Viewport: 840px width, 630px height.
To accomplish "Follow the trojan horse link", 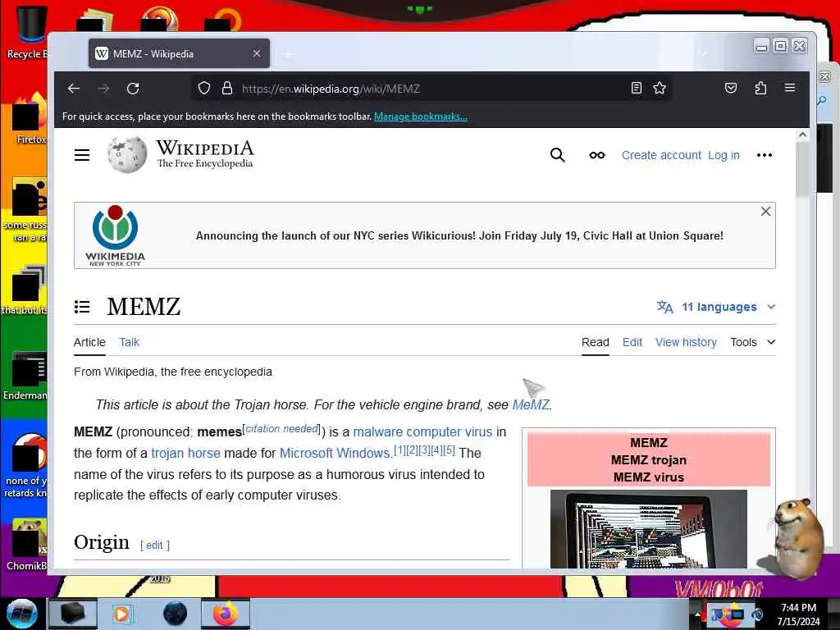I will click(185, 453).
